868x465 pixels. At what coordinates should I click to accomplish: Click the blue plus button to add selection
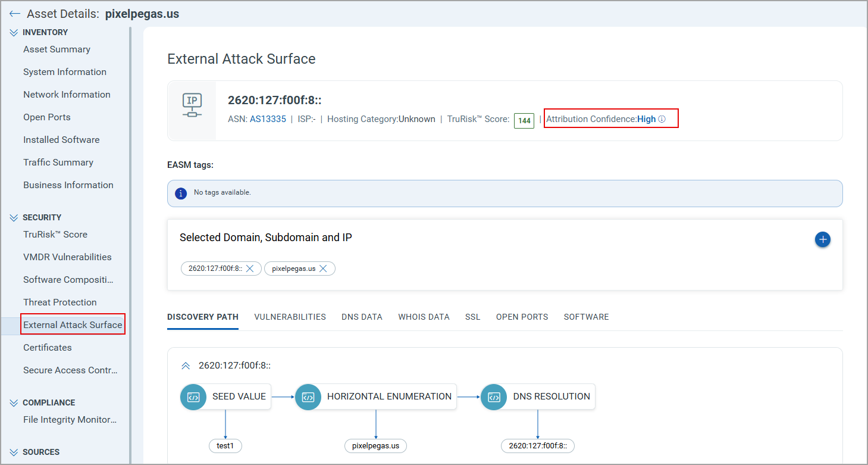click(x=823, y=239)
